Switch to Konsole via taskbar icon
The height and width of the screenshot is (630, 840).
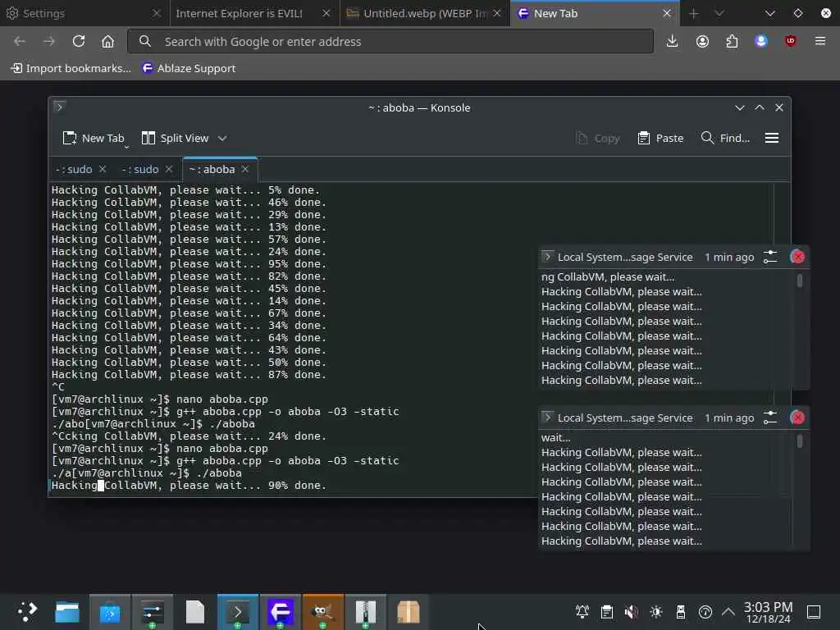pos(238,612)
